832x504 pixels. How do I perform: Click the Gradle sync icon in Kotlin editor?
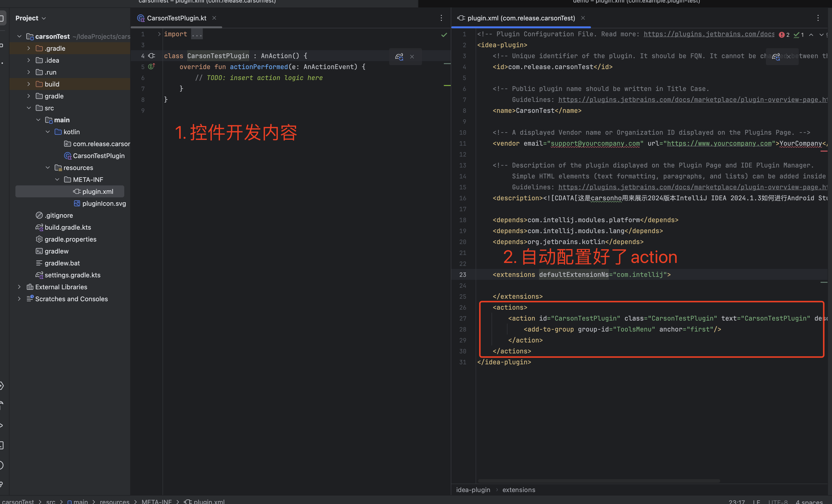point(399,57)
